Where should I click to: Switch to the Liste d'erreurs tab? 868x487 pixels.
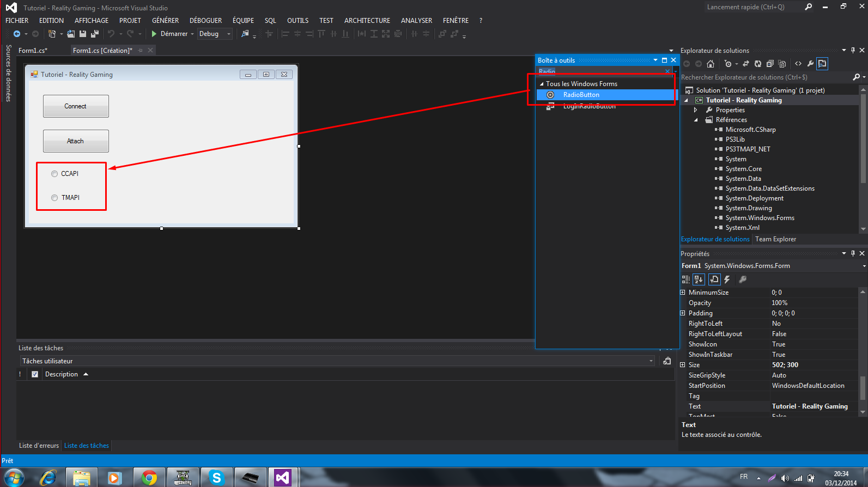click(39, 446)
